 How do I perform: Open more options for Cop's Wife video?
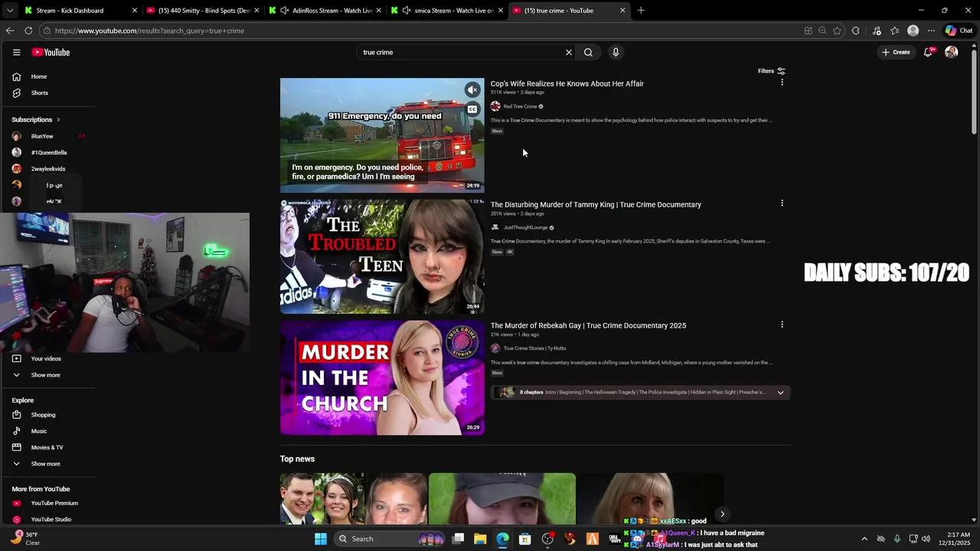pos(782,82)
